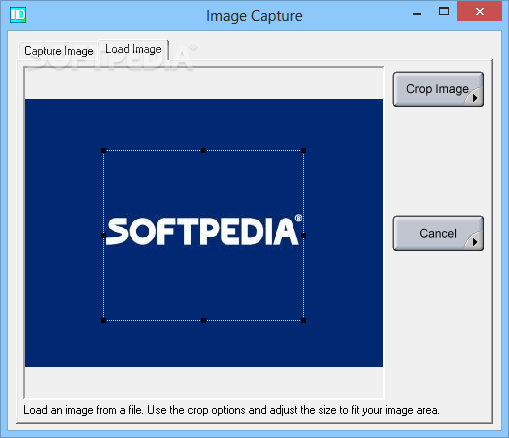Click the Cancel button
Screen dimensions: 509x438
click(x=438, y=233)
